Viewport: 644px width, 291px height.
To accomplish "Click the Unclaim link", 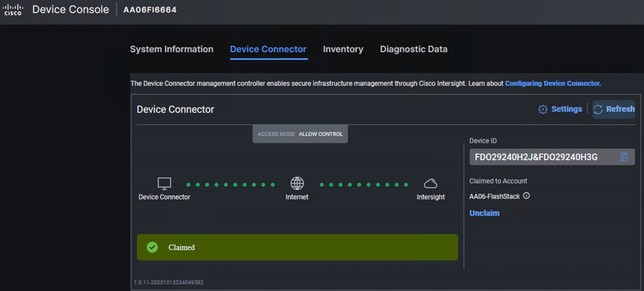I will [x=484, y=213].
